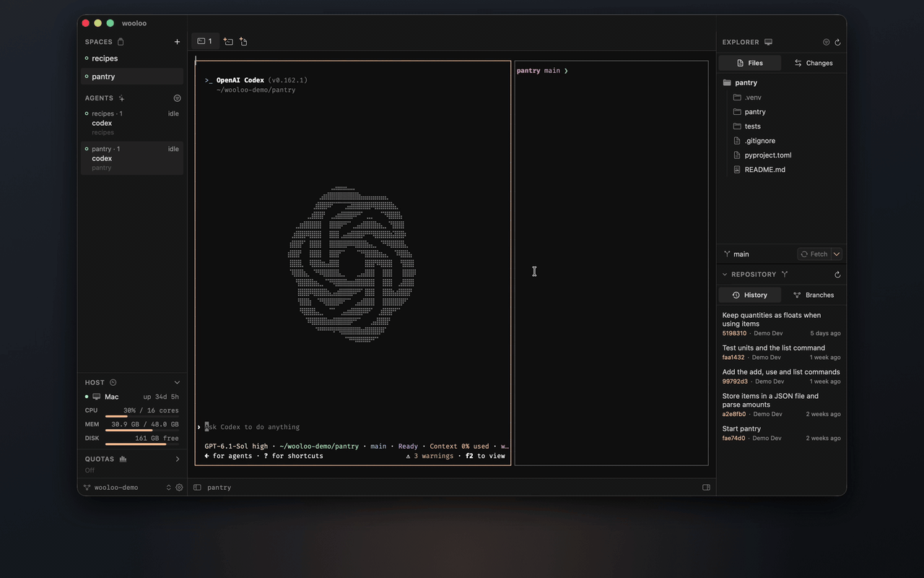The image size is (924, 578).
Task: Open a new terminal pane icon
Action: point(228,42)
